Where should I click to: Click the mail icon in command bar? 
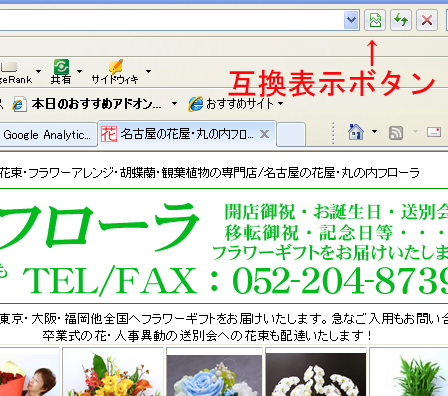click(x=434, y=132)
